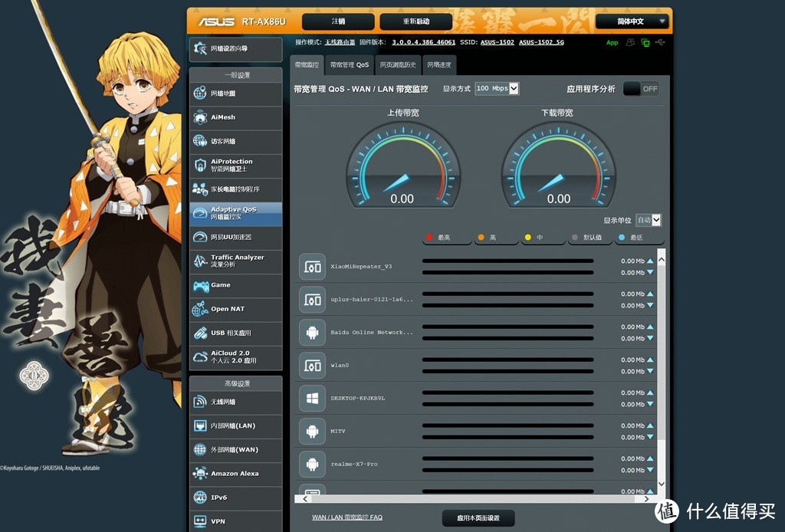Click the ASUS-1502 SSID link
Image resolution: width=785 pixels, height=532 pixels.
coord(497,42)
